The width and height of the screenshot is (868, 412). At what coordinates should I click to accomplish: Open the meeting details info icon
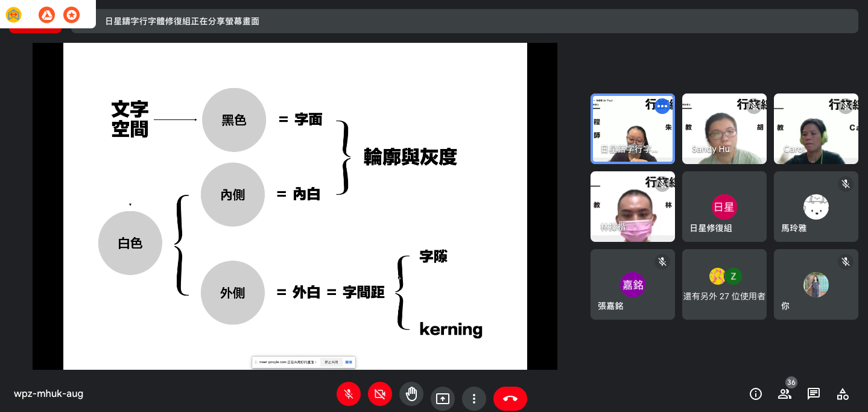[755, 394]
